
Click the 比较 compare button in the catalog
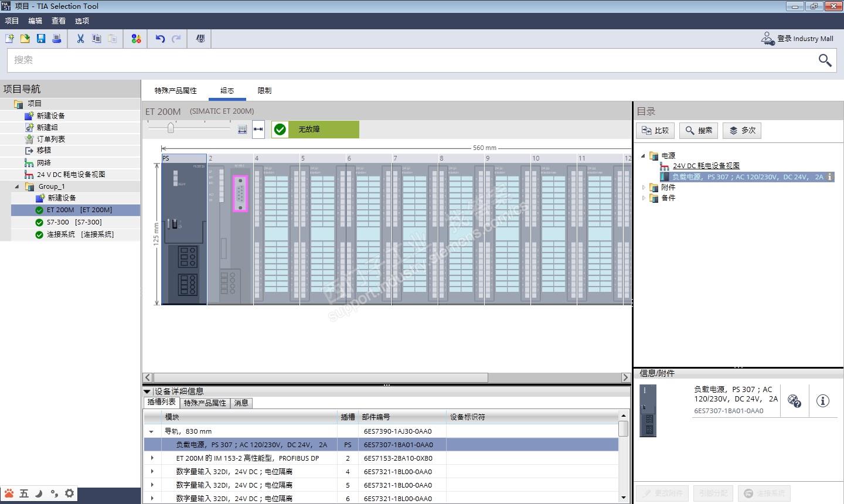[x=655, y=130]
